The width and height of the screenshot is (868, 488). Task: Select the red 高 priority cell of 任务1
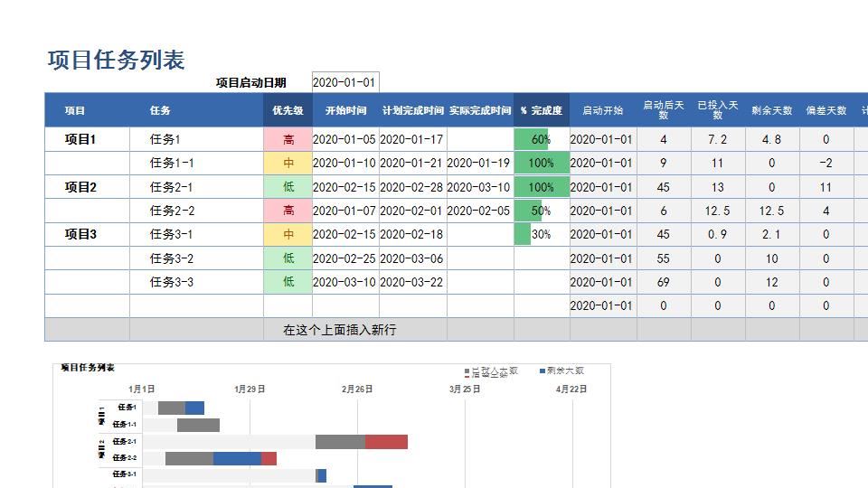click(x=288, y=139)
